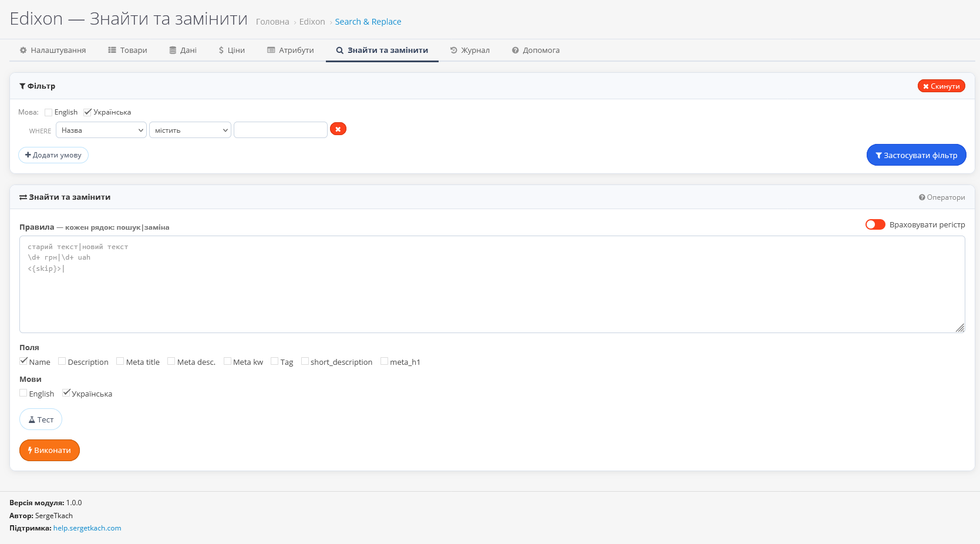The height and width of the screenshot is (544, 980).
Task: Enable the English filter language checkbox
Action: pyautogui.click(x=49, y=112)
